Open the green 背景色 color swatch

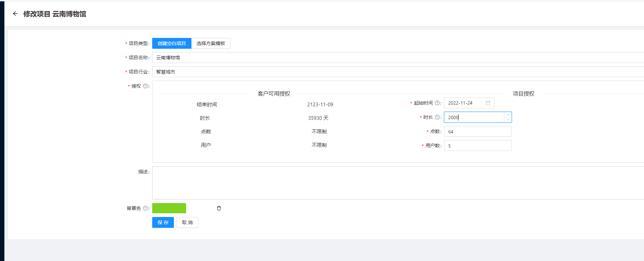169,208
